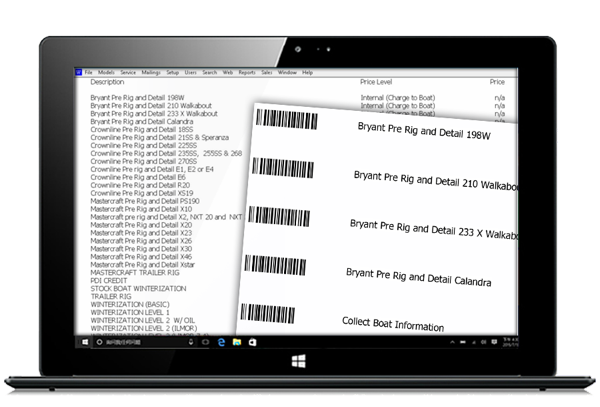Screen dimensions: 600x407
Task: Open the Action Center notification icon
Action: [494, 342]
